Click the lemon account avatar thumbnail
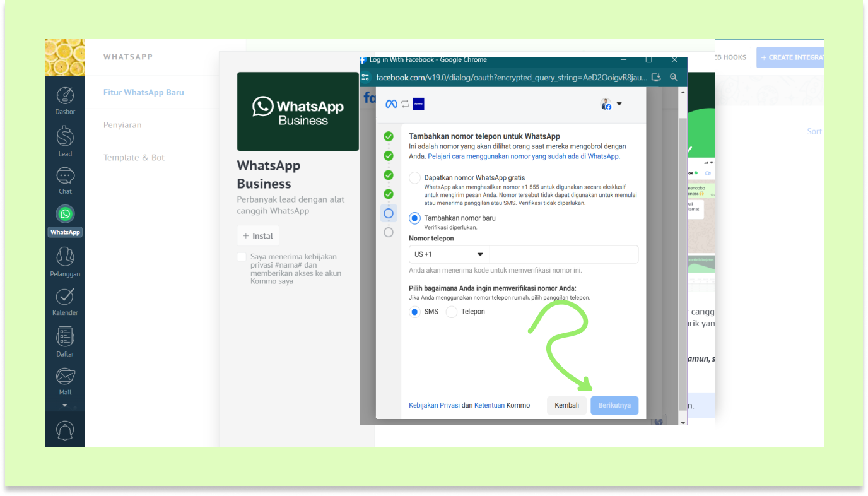This screenshot has width=868, height=496. 65,57
